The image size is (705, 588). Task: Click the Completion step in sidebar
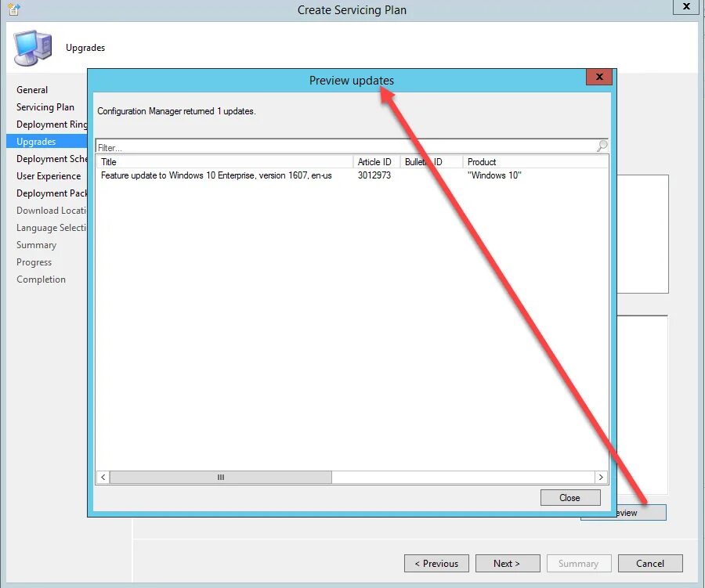(x=41, y=280)
